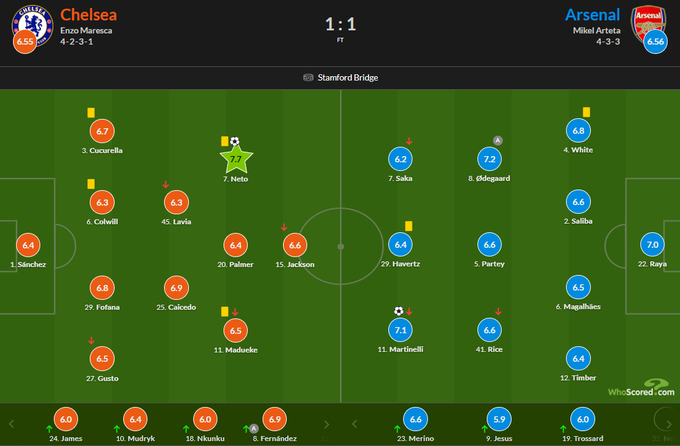Image resolution: width=680 pixels, height=446 pixels.
Task: Click Neto's green star rating
Action: tap(236, 158)
